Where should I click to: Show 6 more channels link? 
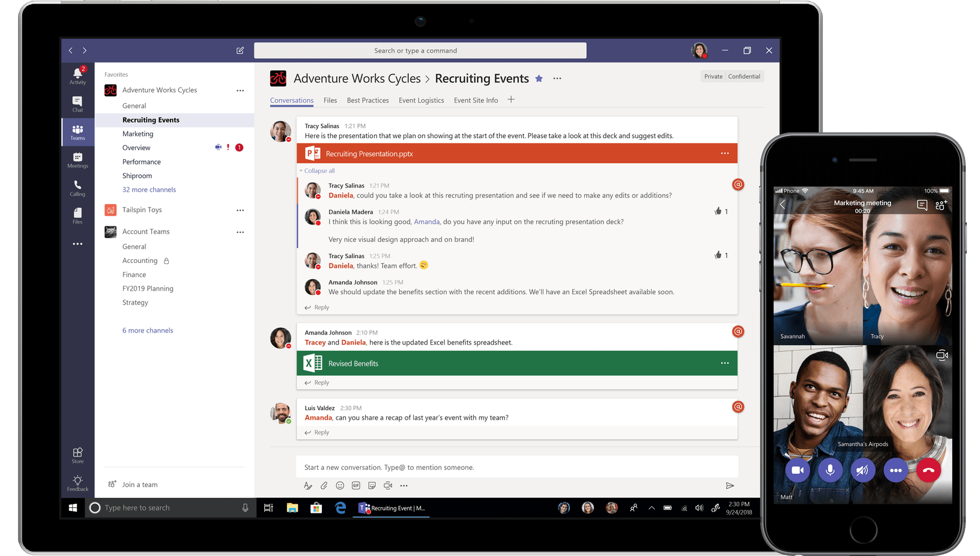click(x=148, y=331)
